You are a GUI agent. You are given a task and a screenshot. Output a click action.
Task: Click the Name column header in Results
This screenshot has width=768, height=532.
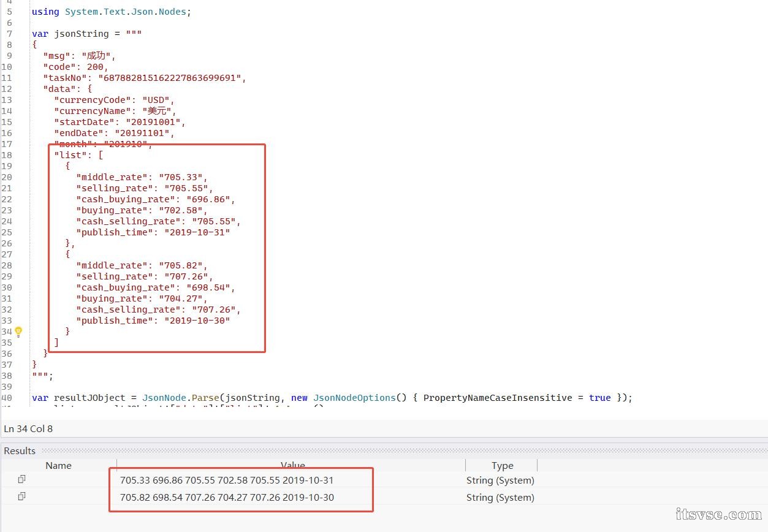(59, 466)
